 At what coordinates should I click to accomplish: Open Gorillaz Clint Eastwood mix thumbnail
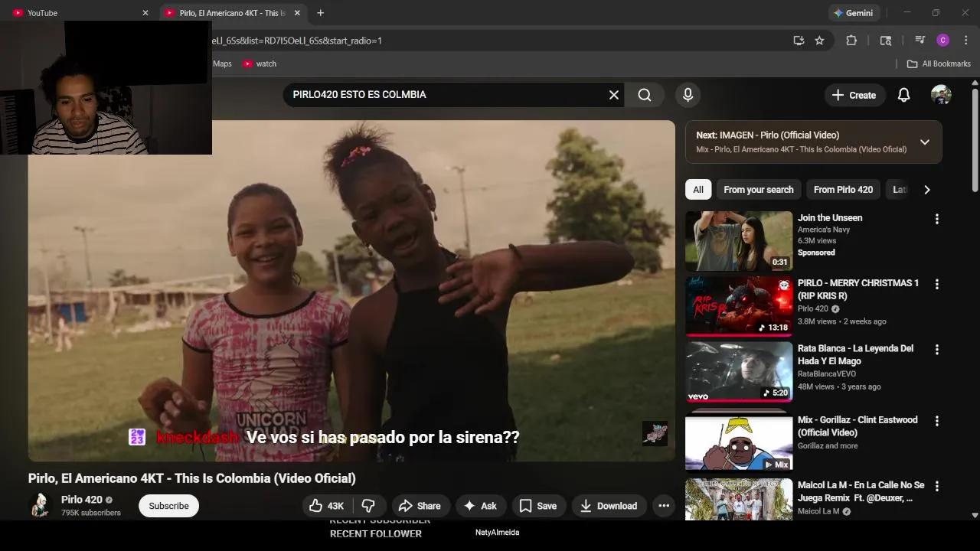click(x=739, y=442)
